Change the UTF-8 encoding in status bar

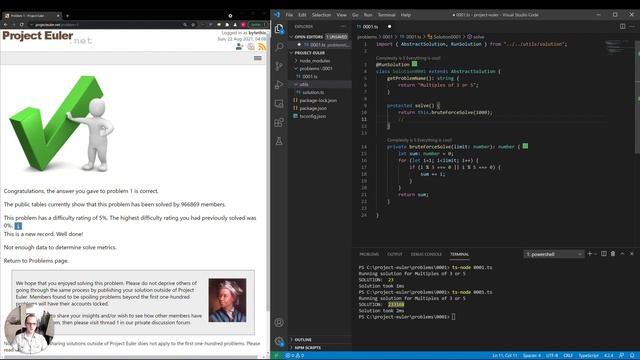click(x=551, y=356)
